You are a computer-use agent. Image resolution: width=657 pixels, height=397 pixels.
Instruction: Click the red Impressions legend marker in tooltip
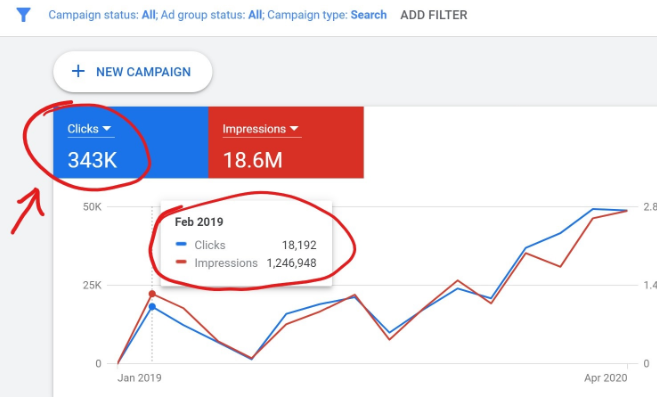pos(181,262)
